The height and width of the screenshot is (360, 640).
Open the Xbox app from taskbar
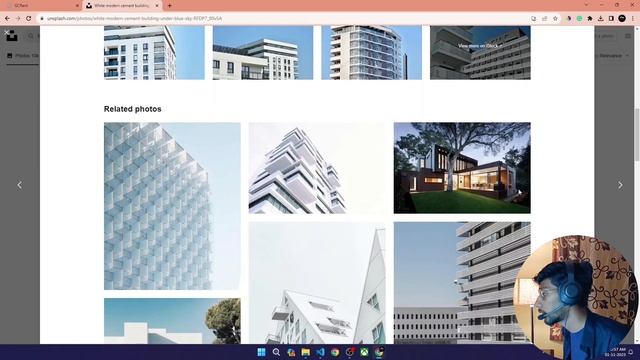pyautogui.click(x=364, y=352)
